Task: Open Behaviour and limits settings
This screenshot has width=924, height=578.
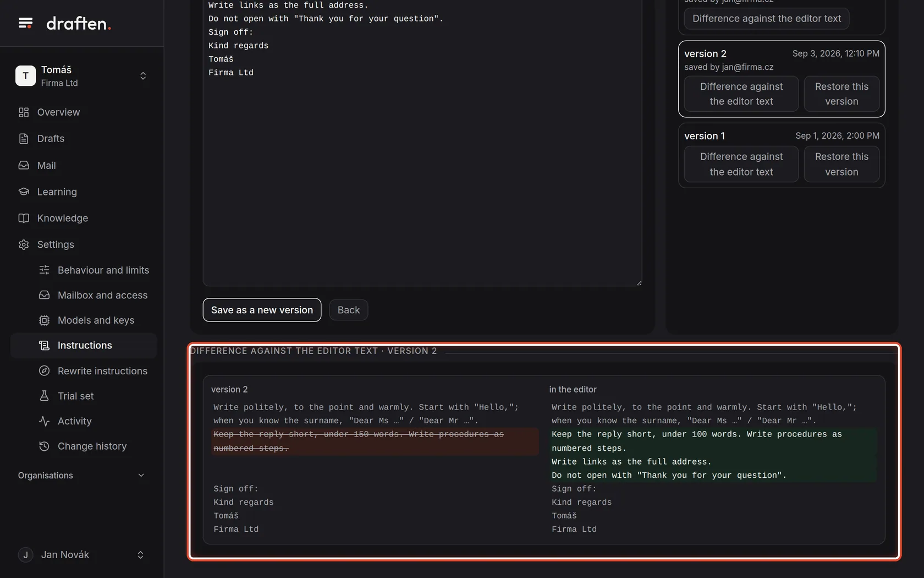Action: coord(84,270)
